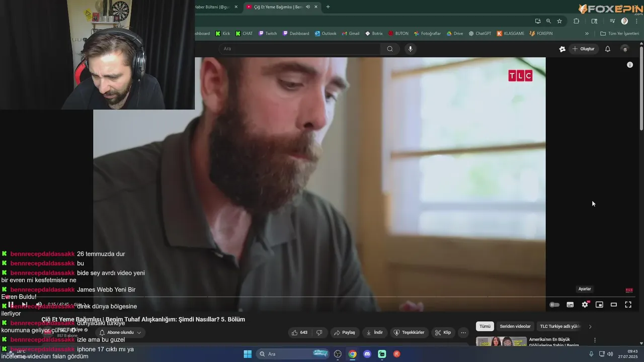Skip to the next video
Screen dimensions: 644x362
(x=24, y=305)
